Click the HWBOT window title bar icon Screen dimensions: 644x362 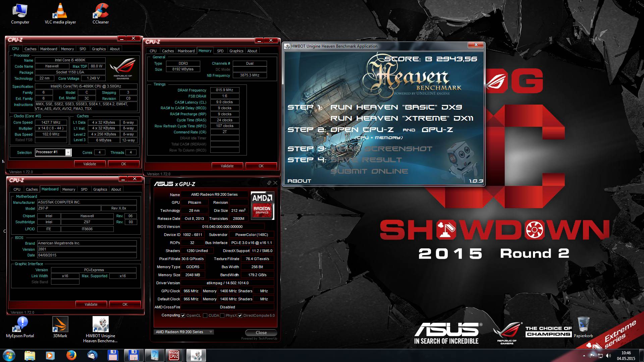(x=287, y=46)
